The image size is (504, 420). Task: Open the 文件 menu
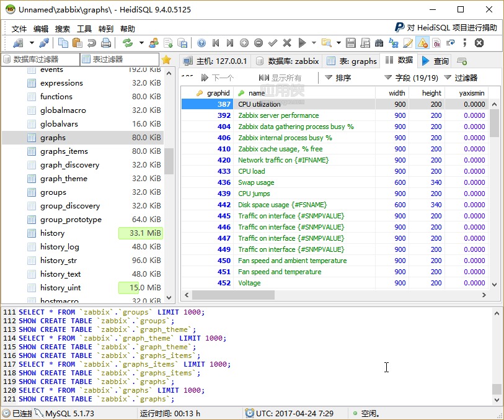tap(19, 29)
